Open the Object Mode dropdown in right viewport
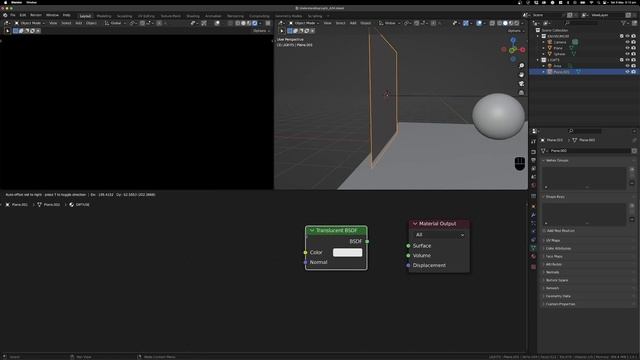Screen dimensions: 640x360 (304, 23)
